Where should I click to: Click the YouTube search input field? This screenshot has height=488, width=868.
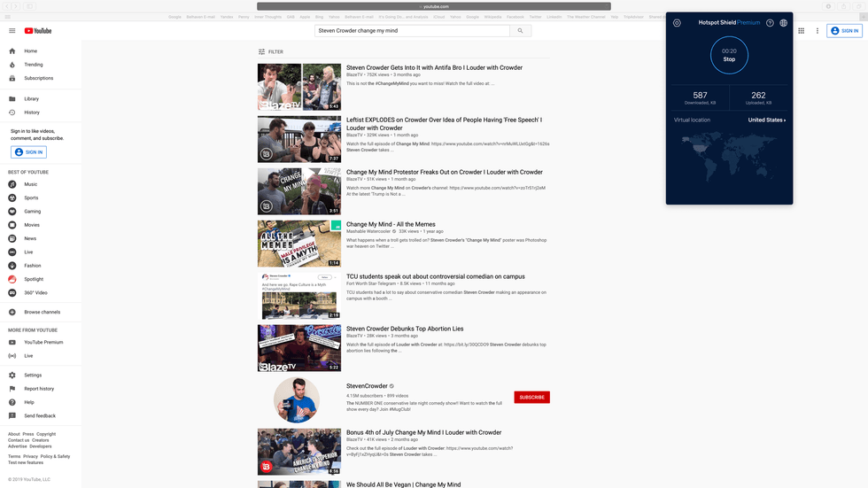(412, 31)
